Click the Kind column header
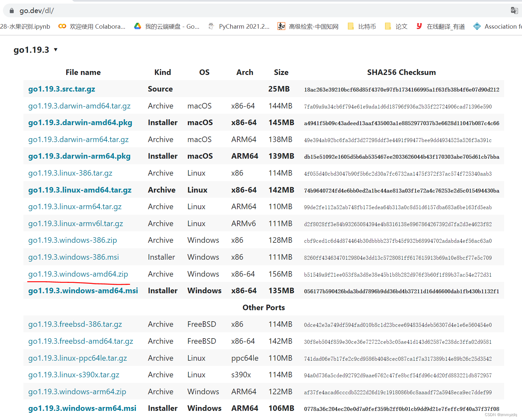Image resolution: width=522 pixels, height=420 pixels. (x=163, y=72)
